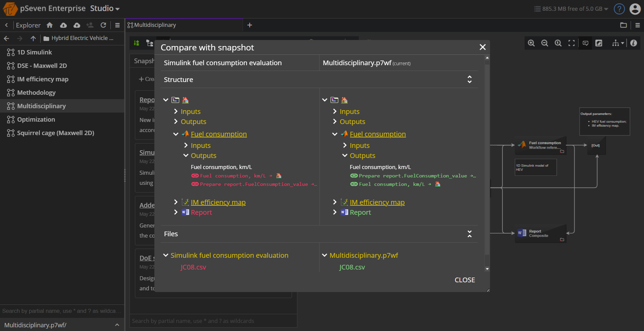Close the Compare with snapshot dialog
The width and height of the screenshot is (644, 331).
483,47
